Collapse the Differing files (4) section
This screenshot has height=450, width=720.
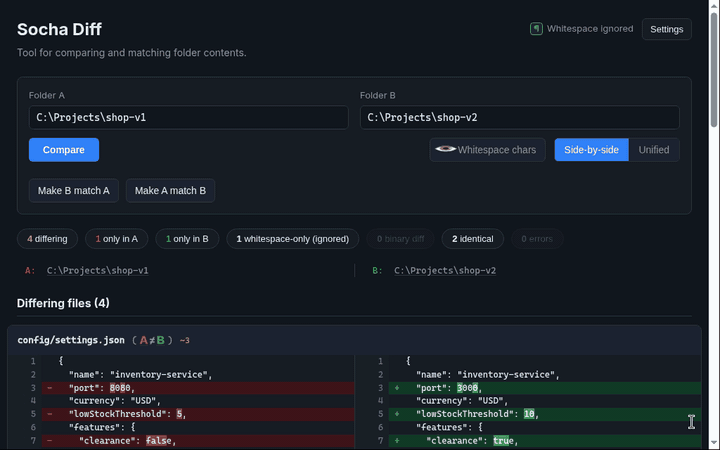click(63, 303)
